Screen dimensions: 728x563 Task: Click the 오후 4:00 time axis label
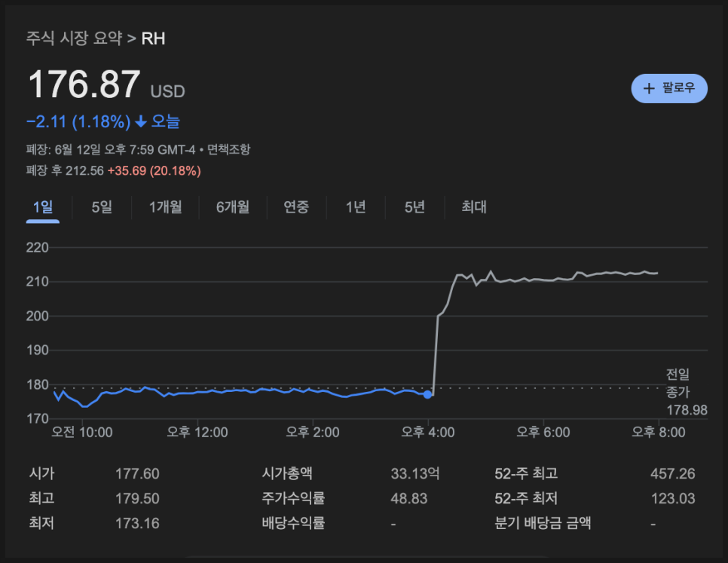point(427,433)
